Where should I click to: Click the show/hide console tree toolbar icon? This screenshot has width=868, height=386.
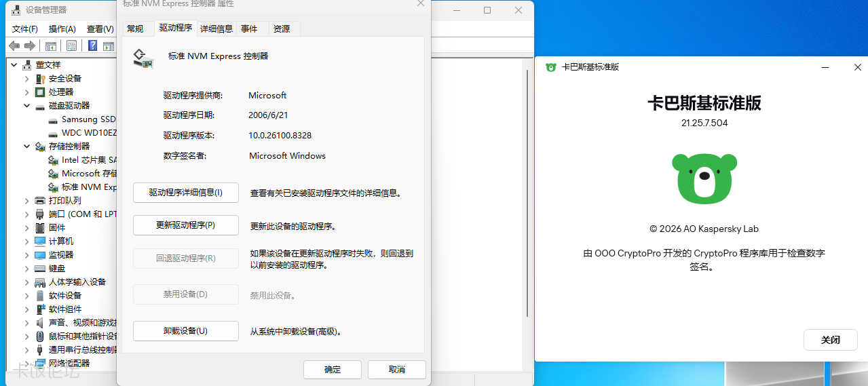[x=50, y=45]
